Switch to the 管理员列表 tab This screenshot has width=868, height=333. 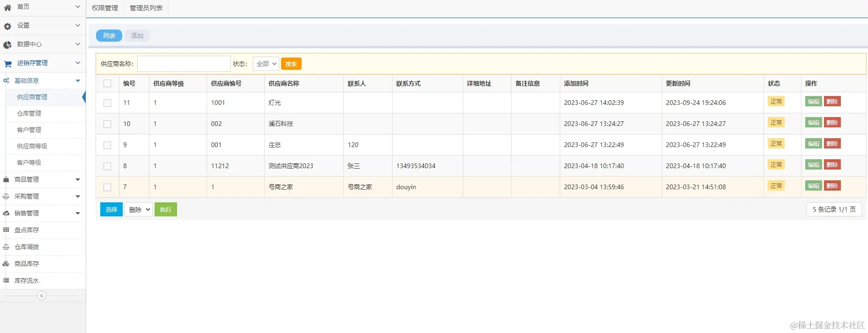click(146, 8)
